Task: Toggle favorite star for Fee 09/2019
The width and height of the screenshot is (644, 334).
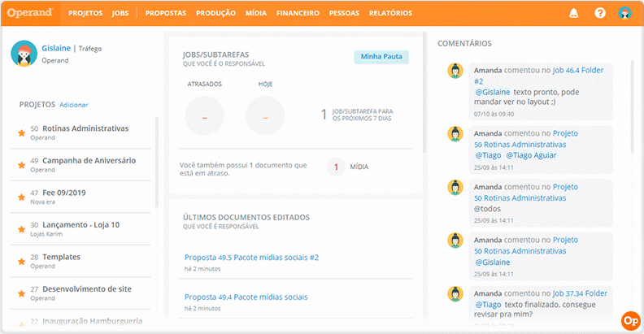Action: point(21,197)
